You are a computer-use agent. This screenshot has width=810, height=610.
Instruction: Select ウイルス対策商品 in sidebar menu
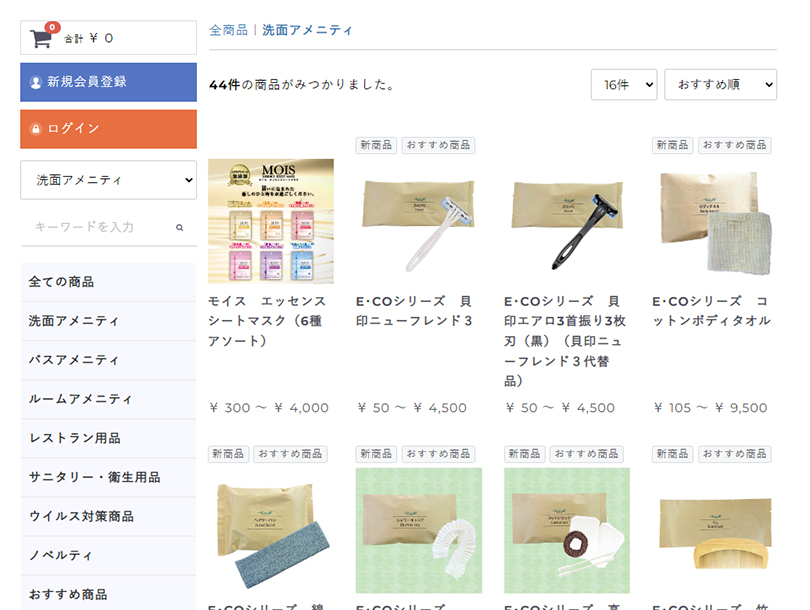pos(108,517)
